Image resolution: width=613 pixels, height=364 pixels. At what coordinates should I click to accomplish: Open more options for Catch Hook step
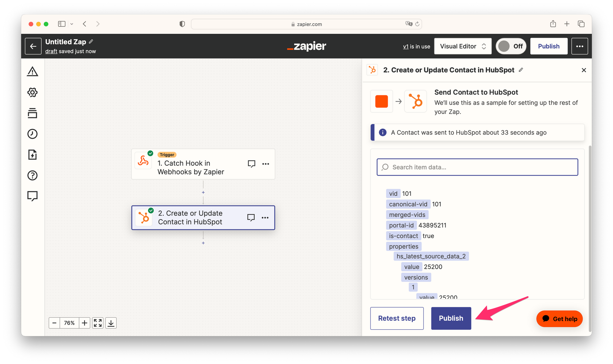click(x=266, y=164)
